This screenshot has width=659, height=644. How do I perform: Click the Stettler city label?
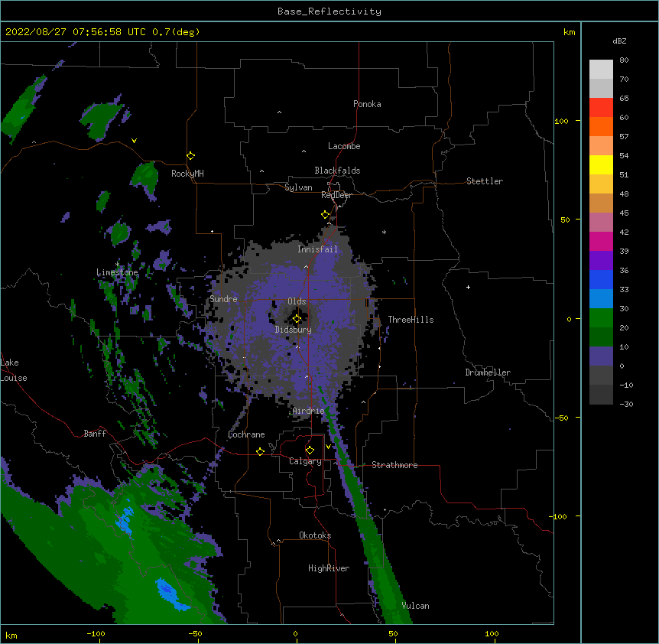click(485, 181)
